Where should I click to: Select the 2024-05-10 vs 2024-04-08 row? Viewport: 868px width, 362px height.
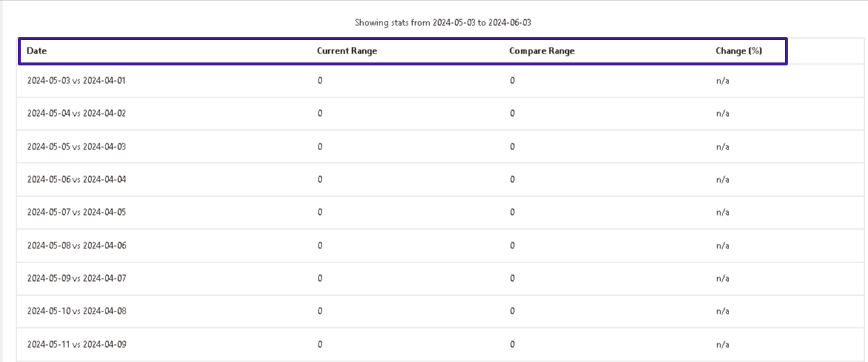442,311
